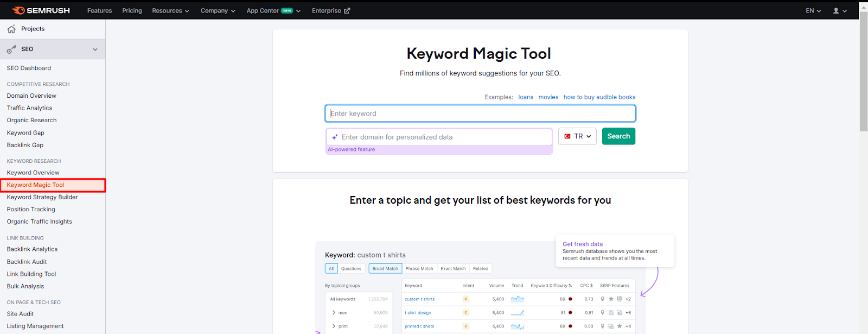The image size is (868, 334).
Task: Click the 'new' badge beside App Center
Action: [x=287, y=10]
